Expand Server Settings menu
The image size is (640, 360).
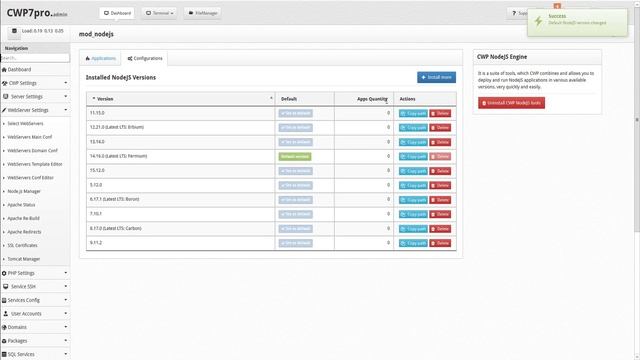[x=35, y=96]
